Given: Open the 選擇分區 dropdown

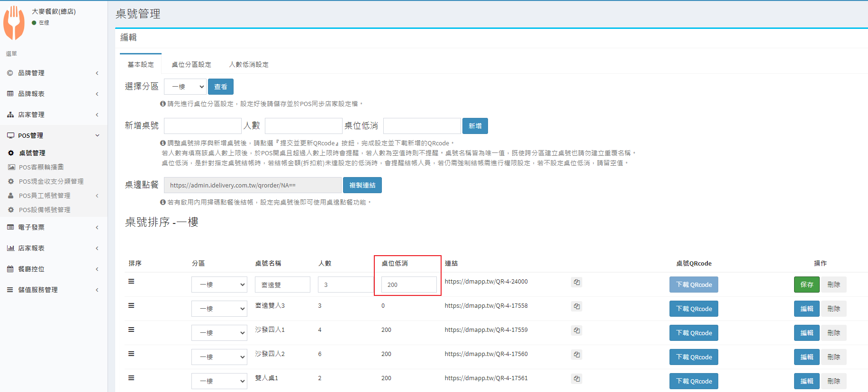Looking at the screenshot, I should [185, 87].
